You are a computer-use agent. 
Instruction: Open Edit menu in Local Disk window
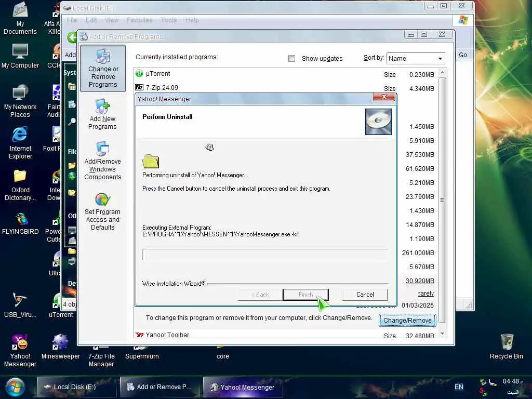[x=91, y=20]
